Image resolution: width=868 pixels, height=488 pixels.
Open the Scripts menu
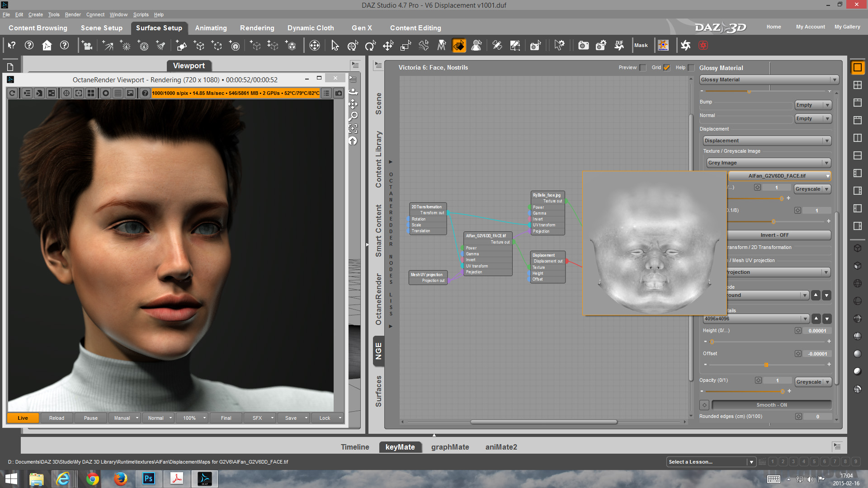click(141, 14)
